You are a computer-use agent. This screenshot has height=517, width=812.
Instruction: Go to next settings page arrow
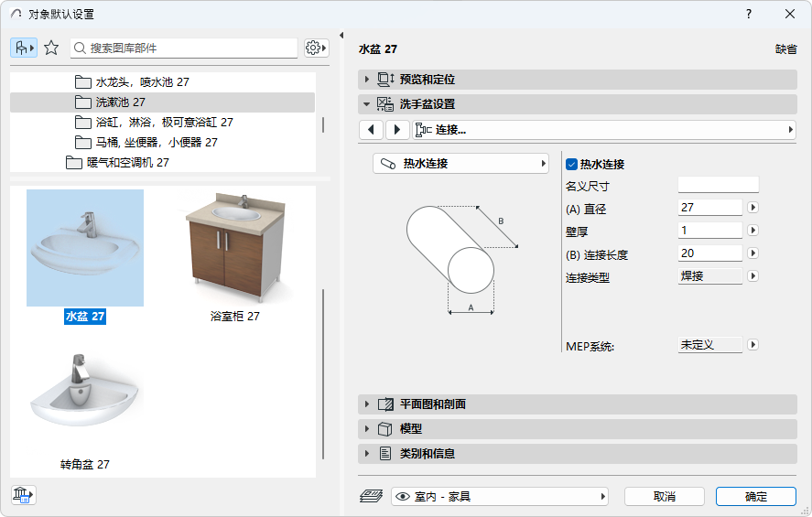coord(397,129)
